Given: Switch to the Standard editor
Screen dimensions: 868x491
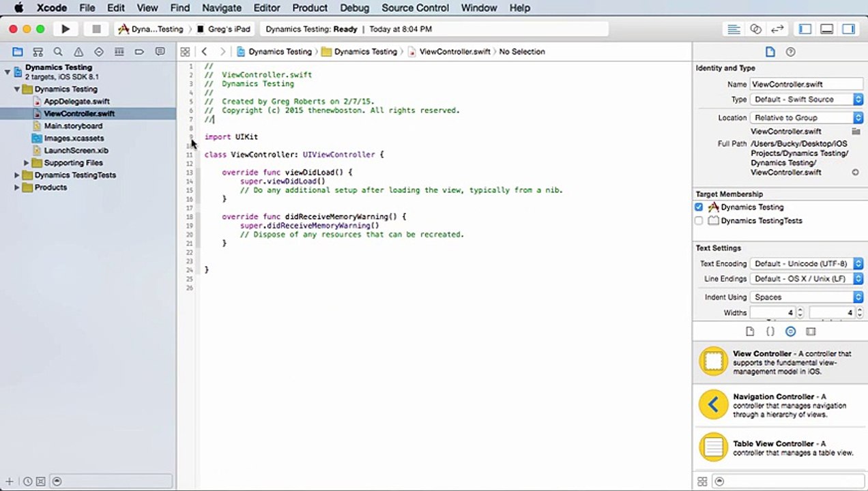Looking at the screenshot, I should coord(734,29).
